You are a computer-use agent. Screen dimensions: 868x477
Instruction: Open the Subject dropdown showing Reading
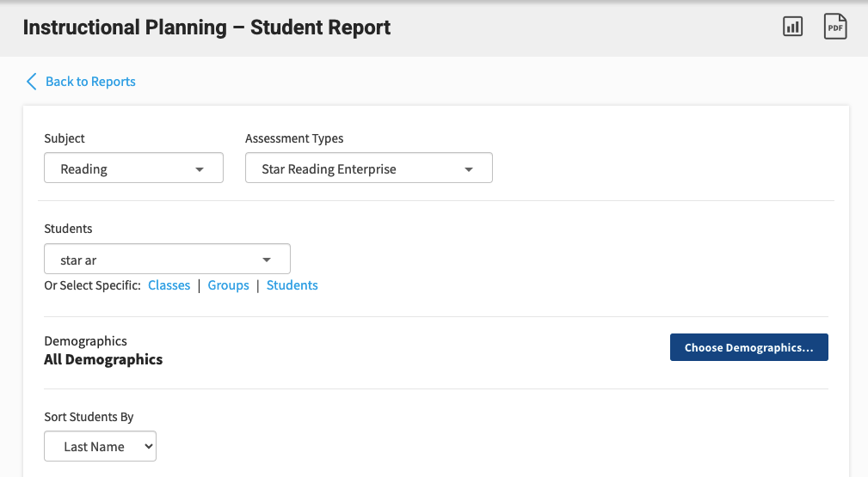tap(133, 168)
